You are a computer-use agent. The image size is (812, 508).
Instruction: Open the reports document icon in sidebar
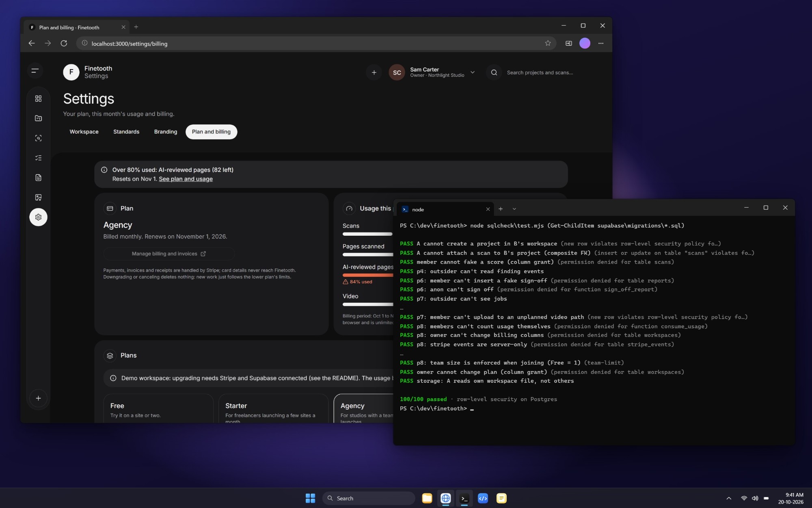38,178
